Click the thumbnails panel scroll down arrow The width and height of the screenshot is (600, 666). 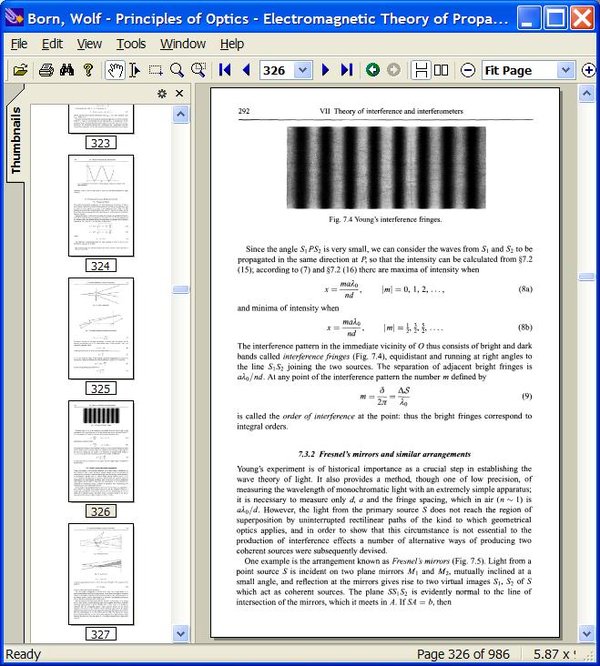180,634
